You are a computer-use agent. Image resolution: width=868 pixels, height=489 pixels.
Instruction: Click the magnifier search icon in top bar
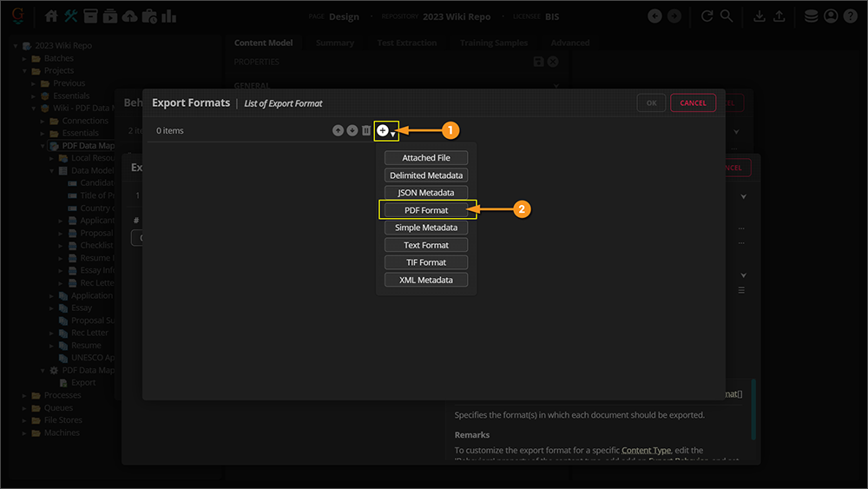tap(727, 17)
